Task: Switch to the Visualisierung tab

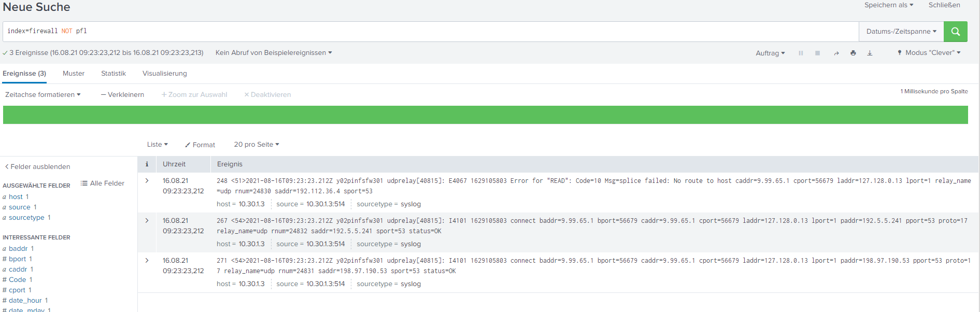Action: tap(164, 74)
